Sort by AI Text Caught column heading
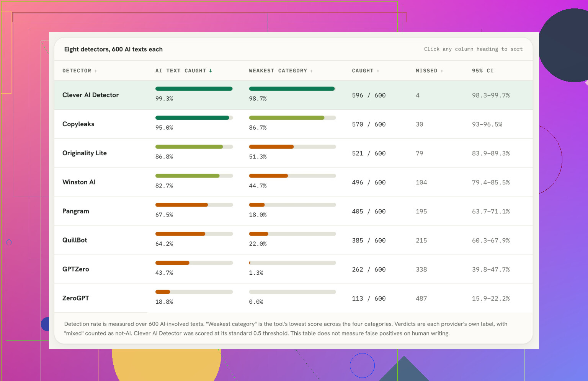588x381 pixels. tap(184, 71)
